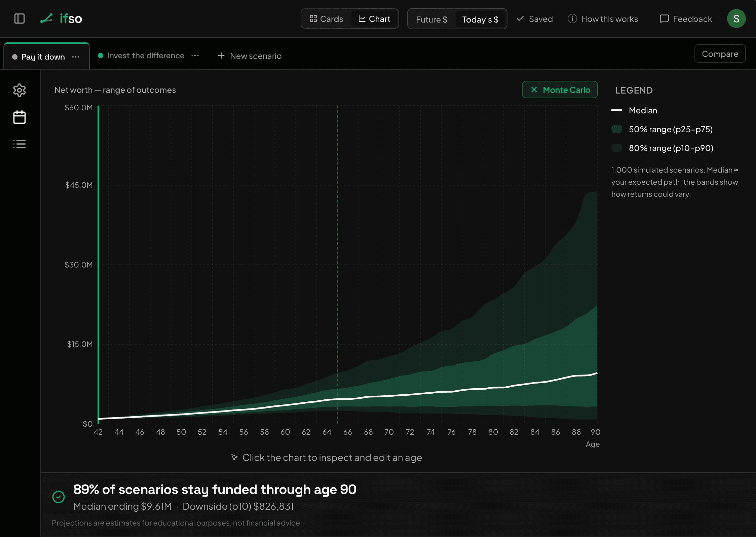This screenshot has height=537, width=756.
Task: Click the funded check circle icon
Action: 59,497
